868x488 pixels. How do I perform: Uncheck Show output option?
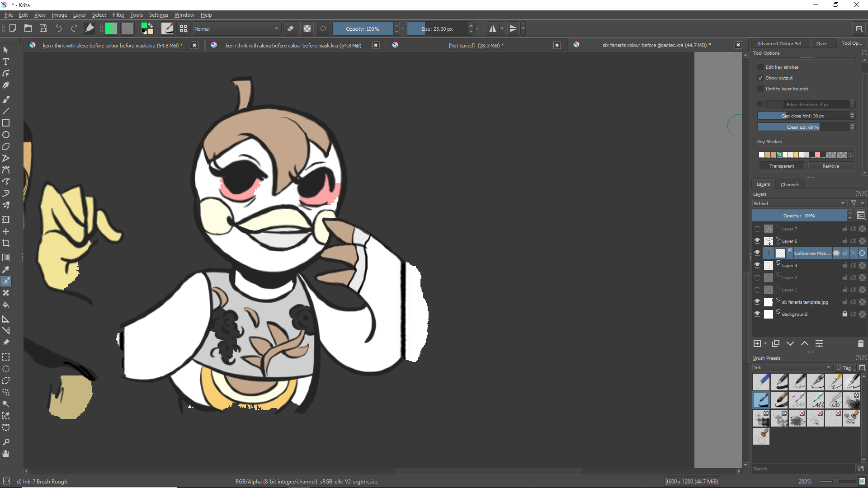pyautogui.click(x=760, y=78)
